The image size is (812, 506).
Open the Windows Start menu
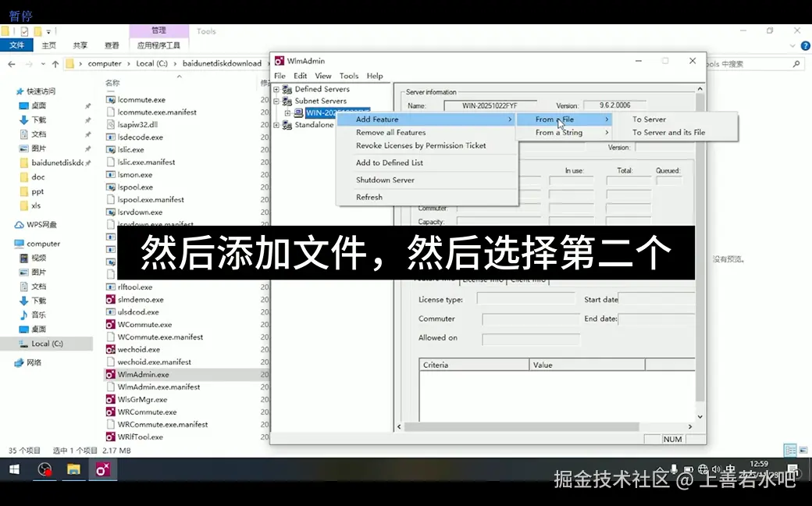click(15, 470)
